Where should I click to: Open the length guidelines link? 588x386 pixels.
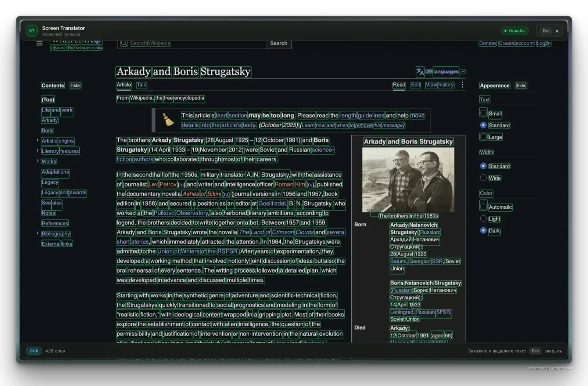pyautogui.click(x=362, y=116)
